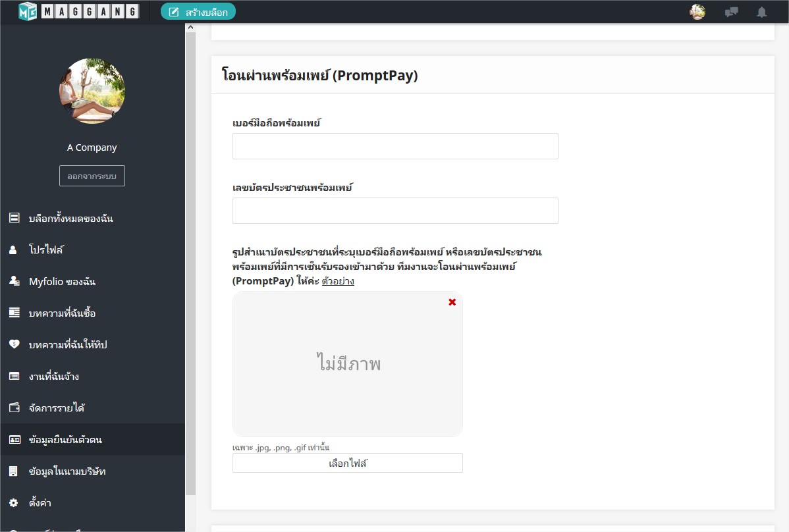Click the โอนผ่านพร้อมเพย์ (PromptPay) heading
This screenshot has width=789, height=532.
320,76
